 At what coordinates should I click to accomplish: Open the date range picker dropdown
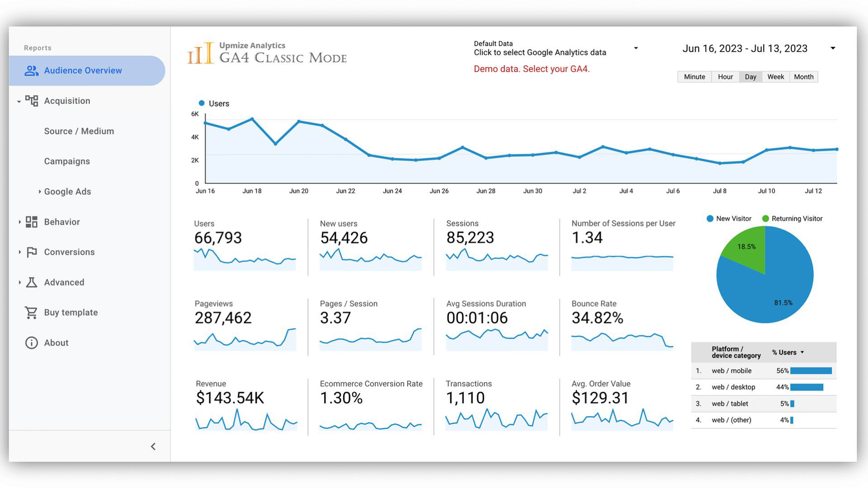pyautogui.click(x=833, y=48)
